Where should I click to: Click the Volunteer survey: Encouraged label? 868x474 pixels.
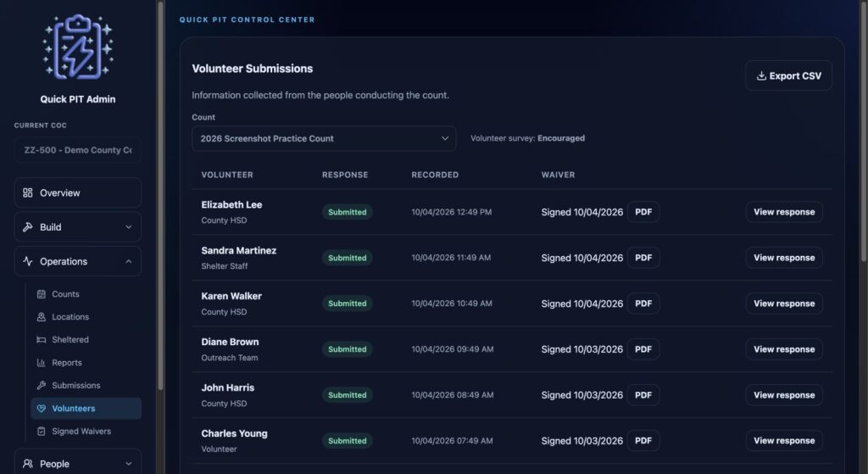[x=527, y=138]
